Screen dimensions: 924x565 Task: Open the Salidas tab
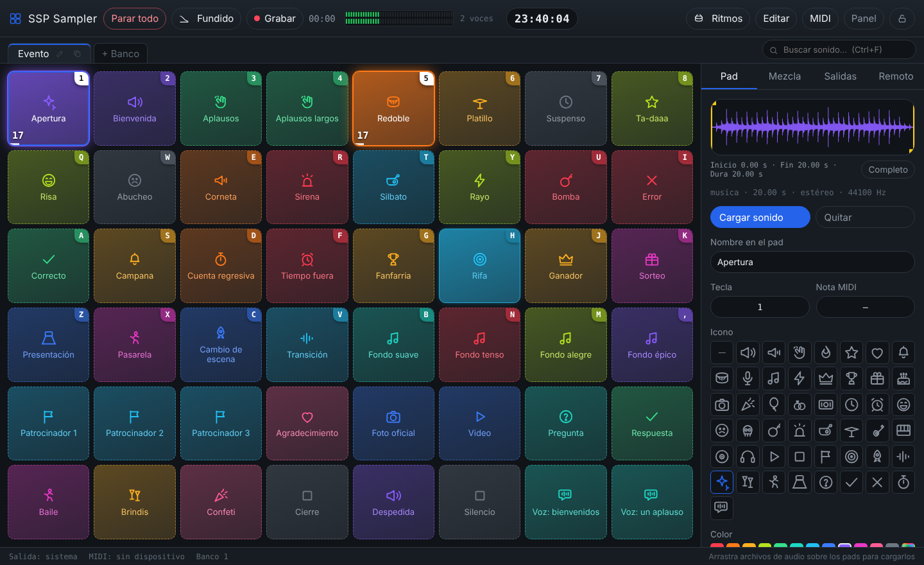840,76
